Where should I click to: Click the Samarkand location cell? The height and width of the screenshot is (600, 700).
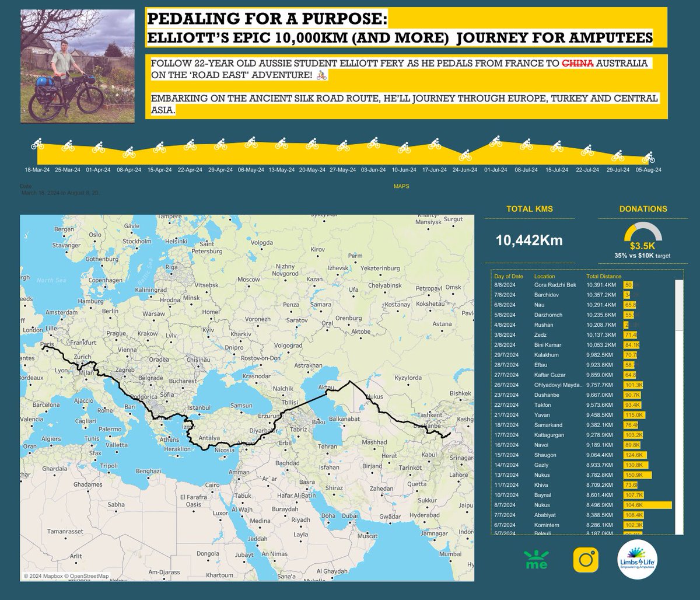[x=547, y=425]
